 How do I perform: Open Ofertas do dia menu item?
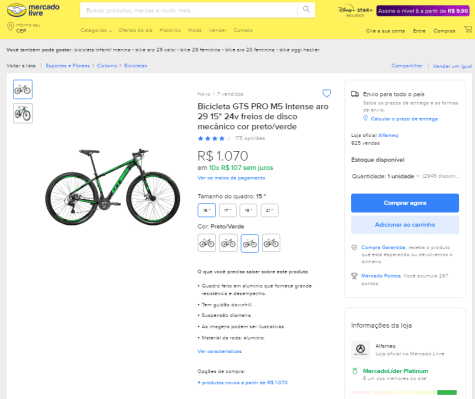click(x=135, y=30)
